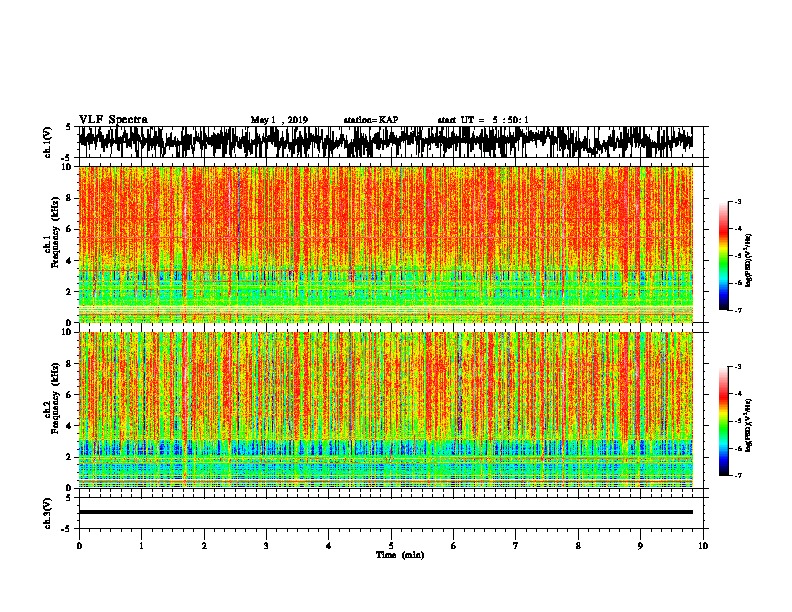This screenshot has height=612, width=792.
Task: Click the "station=KAP" header text
Action: (371, 120)
